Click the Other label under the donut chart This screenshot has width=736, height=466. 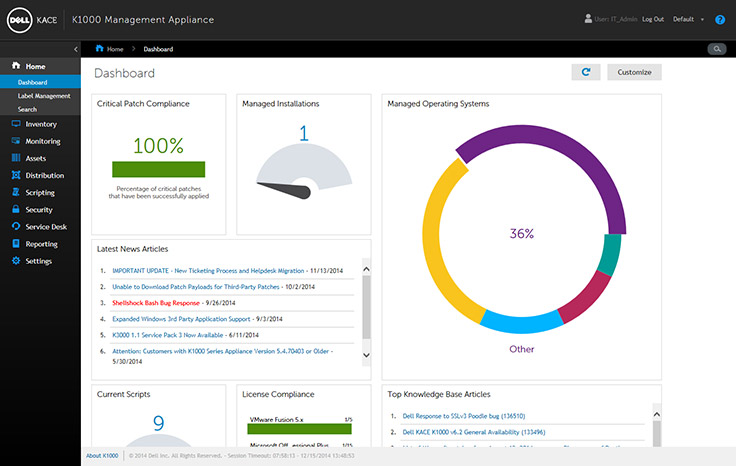[521, 349]
